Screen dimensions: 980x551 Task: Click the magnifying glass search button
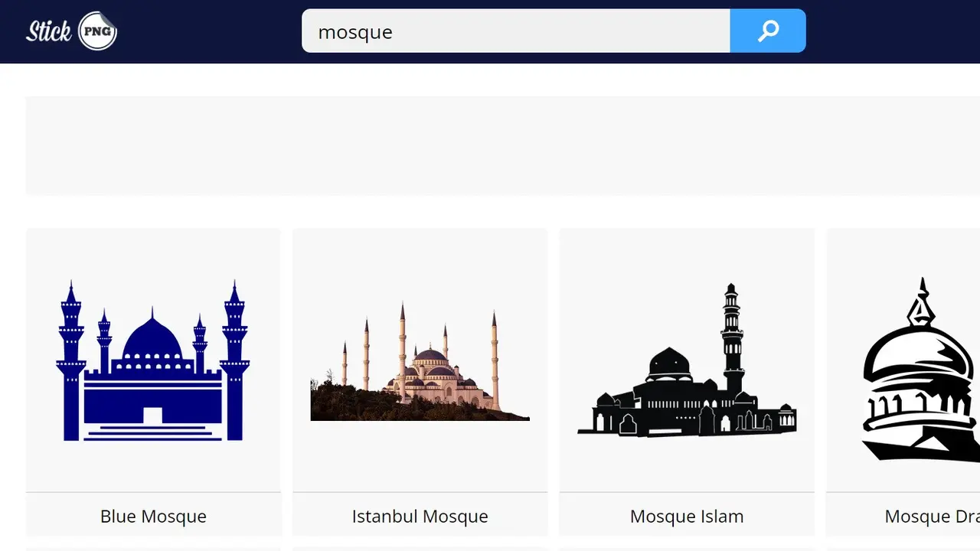click(x=768, y=31)
